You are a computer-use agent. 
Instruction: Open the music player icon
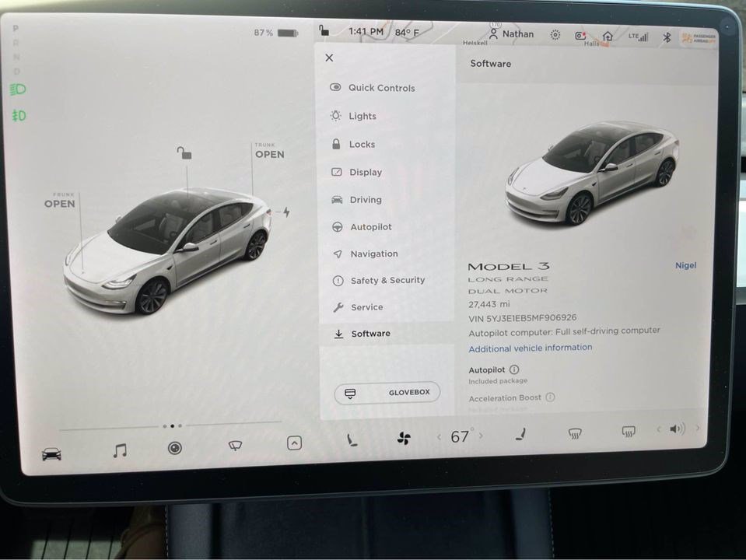click(119, 450)
